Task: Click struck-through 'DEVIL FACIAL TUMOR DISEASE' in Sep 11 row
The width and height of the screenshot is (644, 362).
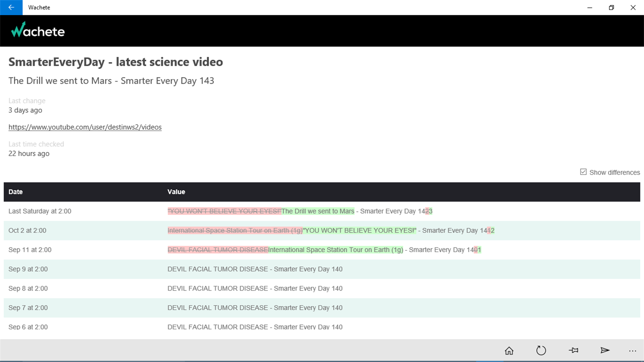Action: point(218,249)
